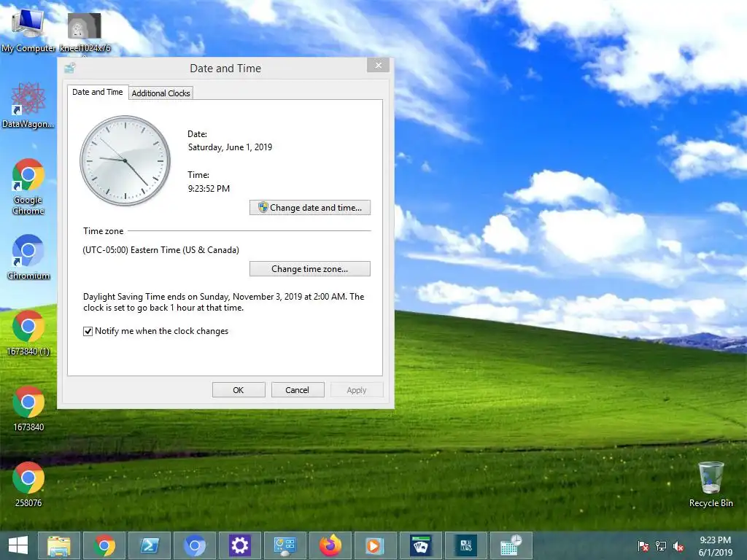Image resolution: width=747 pixels, height=560 pixels.
Task: Open the media player taskbar icon
Action: [x=376, y=545]
